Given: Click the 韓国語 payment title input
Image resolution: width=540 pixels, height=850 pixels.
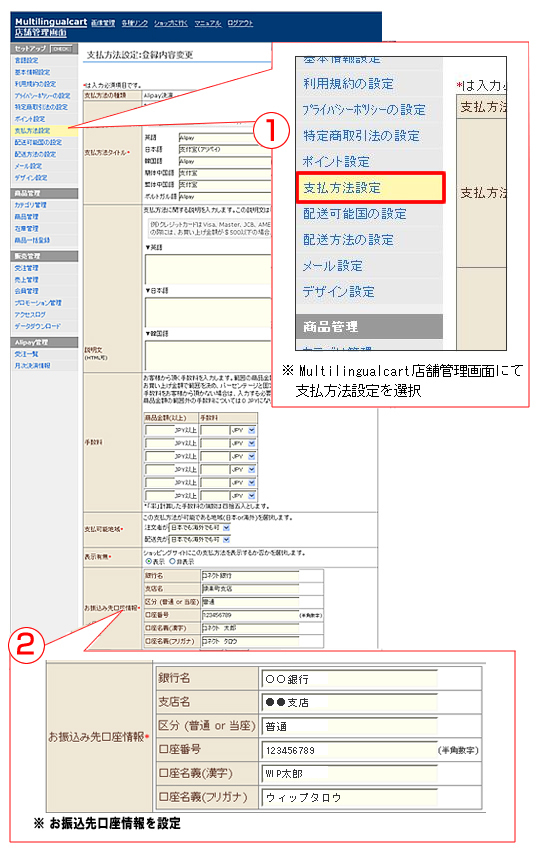Looking at the screenshot, I should pyautogui.click(x=224, y=161).
